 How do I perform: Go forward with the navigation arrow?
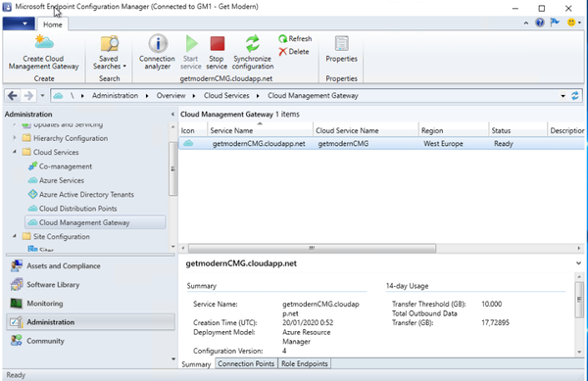pyautogui.click(x=28, y=96)
